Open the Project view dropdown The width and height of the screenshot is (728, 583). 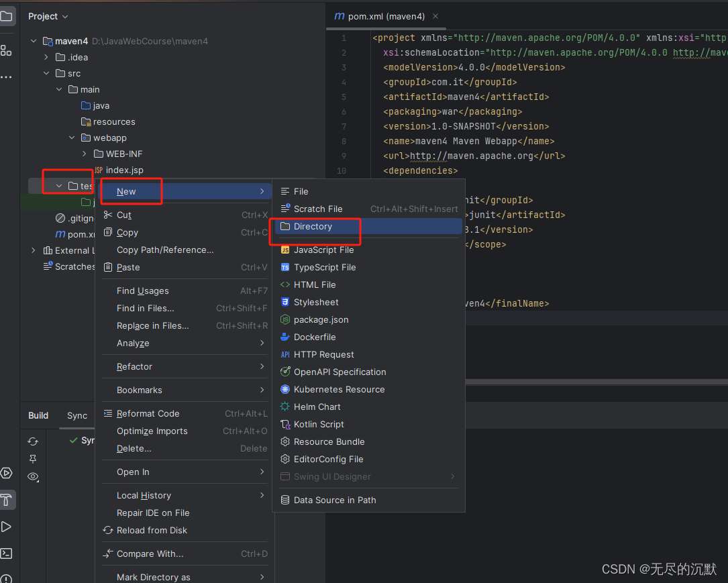pos(48,17)
